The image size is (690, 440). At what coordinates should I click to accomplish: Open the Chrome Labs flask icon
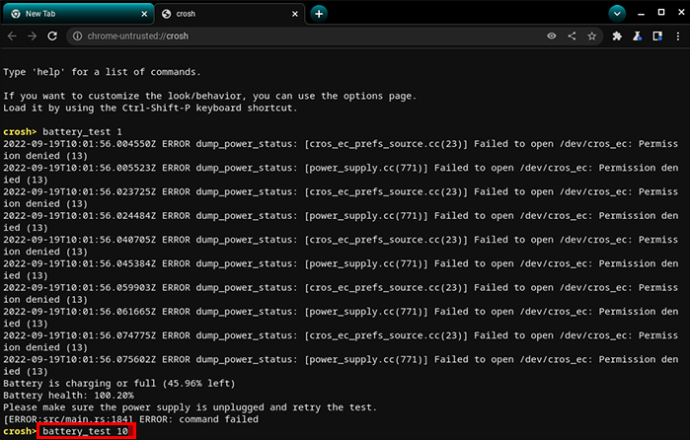[x=637, y=36]
